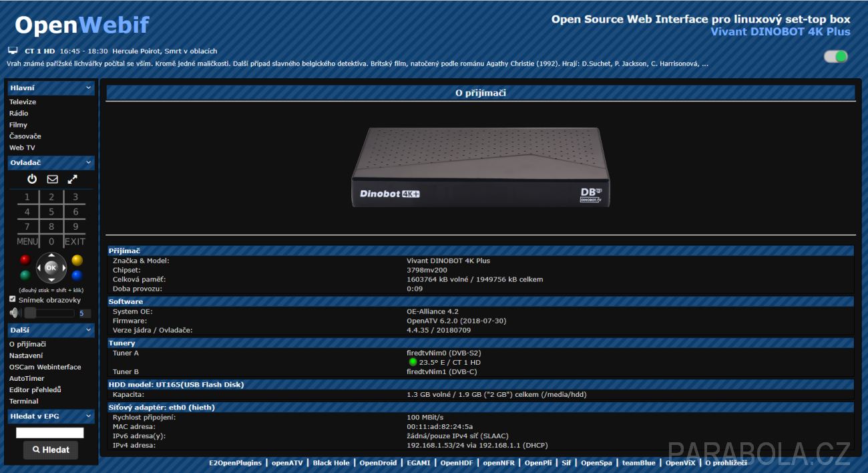Click the yellow remote button
The image size is (868, 473).
pos(77,260)
